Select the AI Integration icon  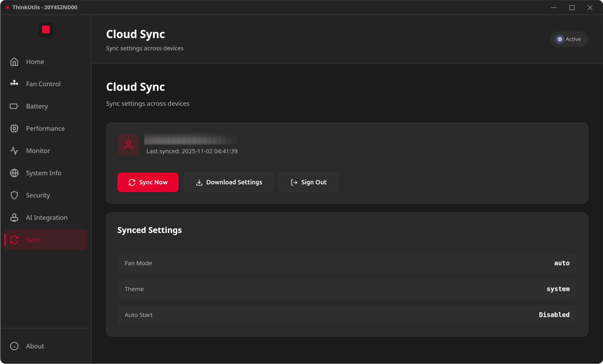[14, 217]
